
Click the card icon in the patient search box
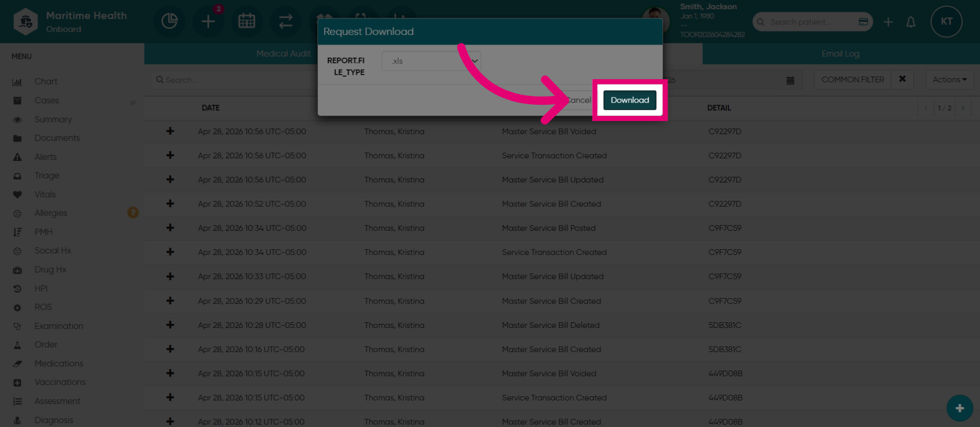(x=864, y=22)
